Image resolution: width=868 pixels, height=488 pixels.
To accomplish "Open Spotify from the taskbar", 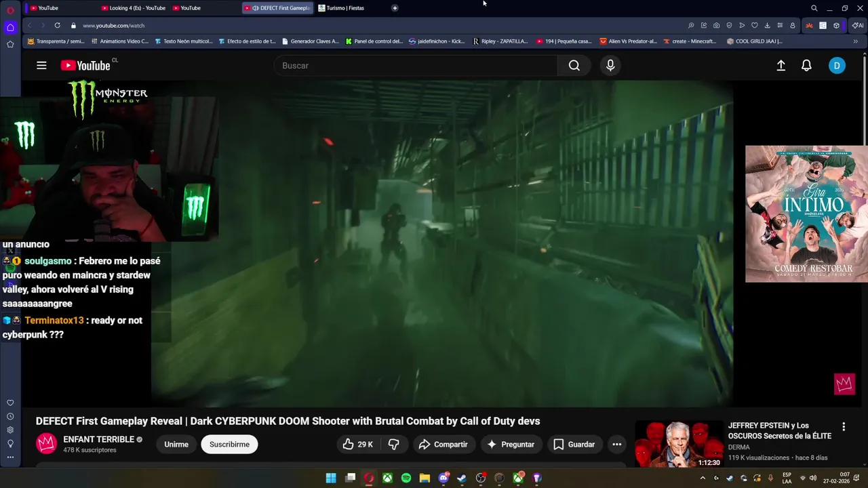I will (406, 478).
